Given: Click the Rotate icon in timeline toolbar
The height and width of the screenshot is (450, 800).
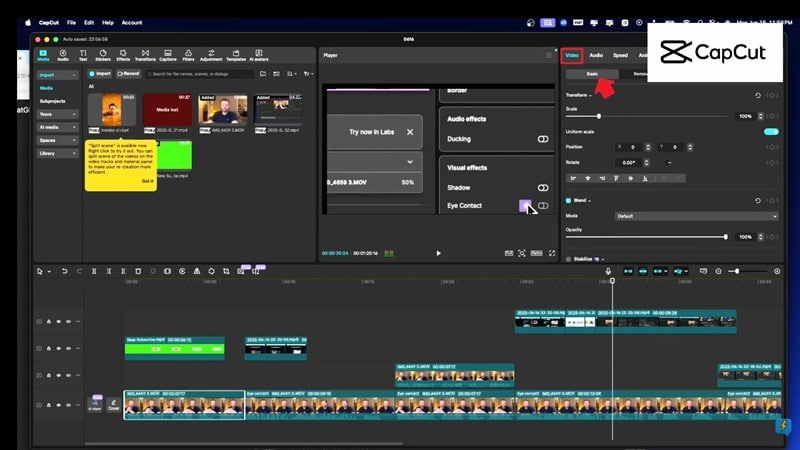Looking at the screenshot, I should pos(211,271).
